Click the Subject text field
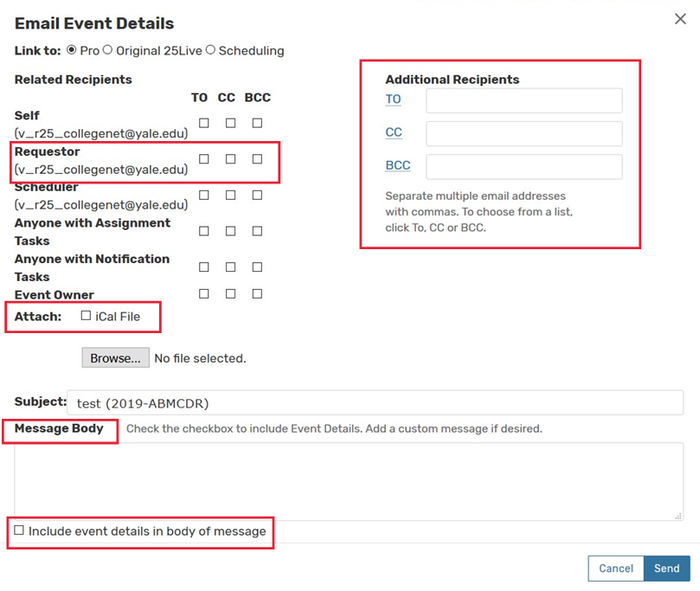700x591 pixels. [x=375, y=403]
